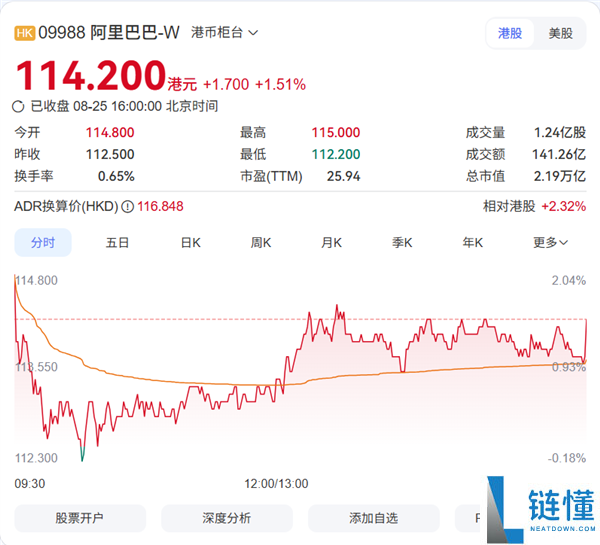This screenshot has width=600, height=545.
Task: Select the 五日 chart tab
Action: (117, 243)
